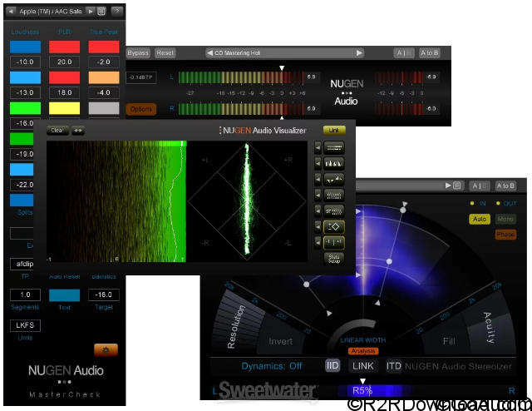The height and width of the screenshot is (411, 532).
Task: Toggle the Auto button in Stereoizer
Action: click(x=479, y=219)
